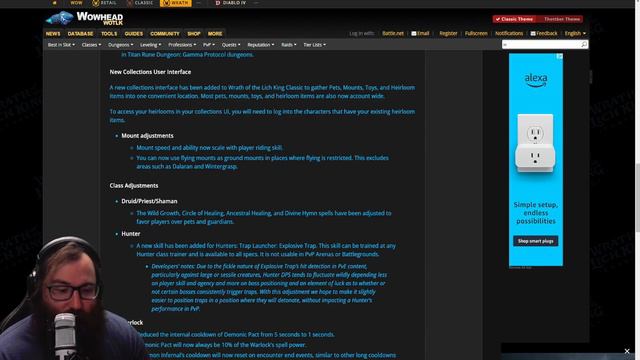The image size is (640, 360).
Task: Select the highlighted Wrath tab
Action: tap(176, 3)
